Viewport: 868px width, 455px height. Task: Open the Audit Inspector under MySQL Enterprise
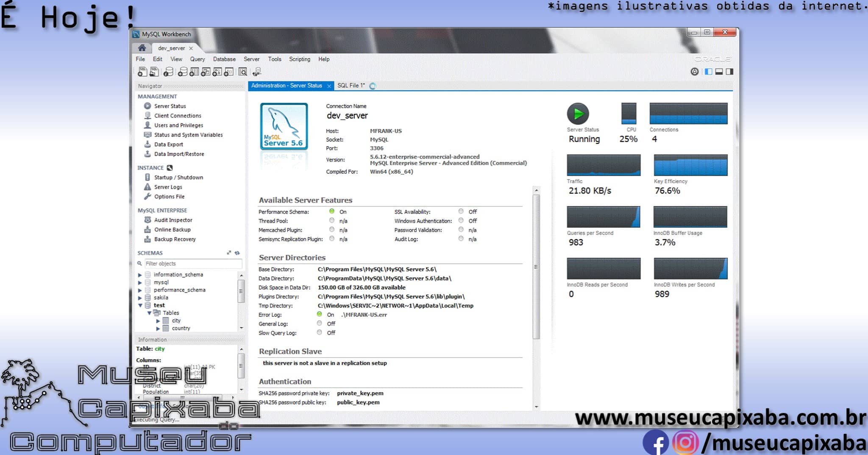(x=173, y=220)
